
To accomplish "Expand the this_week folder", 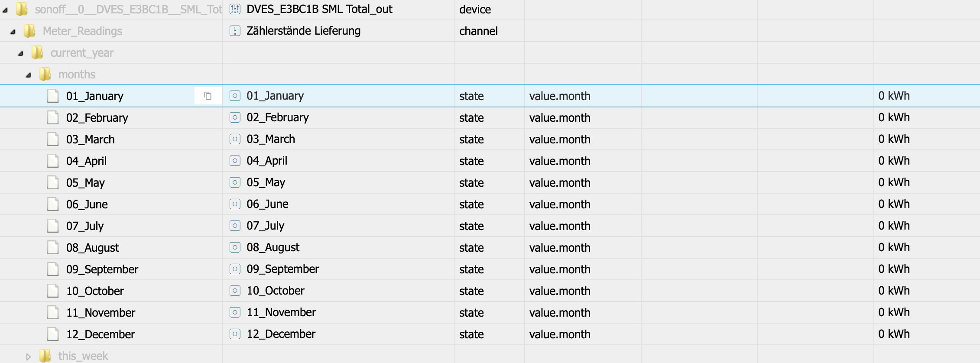I will pyautogui.click(x=29, y=357).
